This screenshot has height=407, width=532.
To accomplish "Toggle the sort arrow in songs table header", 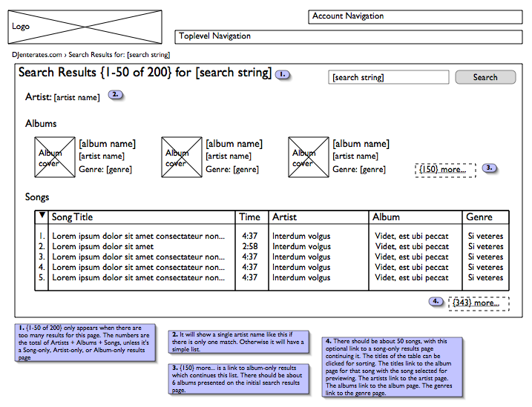I will pos(42,215).
